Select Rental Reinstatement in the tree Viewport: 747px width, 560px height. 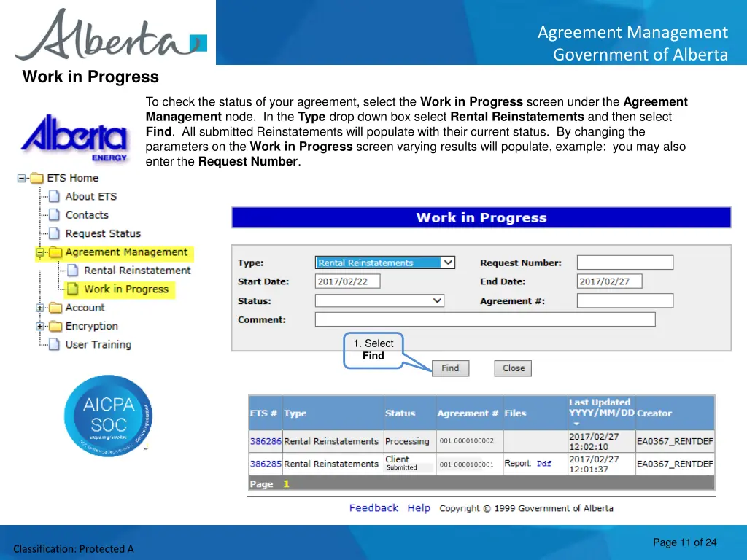(136, 271)
